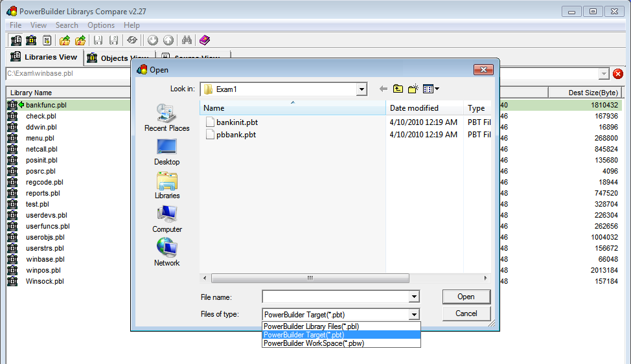Click the C:\Exam\winbase.pbl path field
The width and height of the screenshot is (631, 364).
tap(69, 74)
